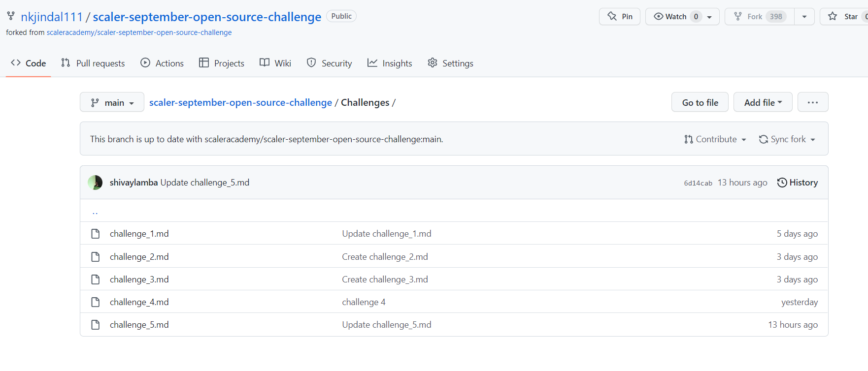View commit History

tap(798, 183)
